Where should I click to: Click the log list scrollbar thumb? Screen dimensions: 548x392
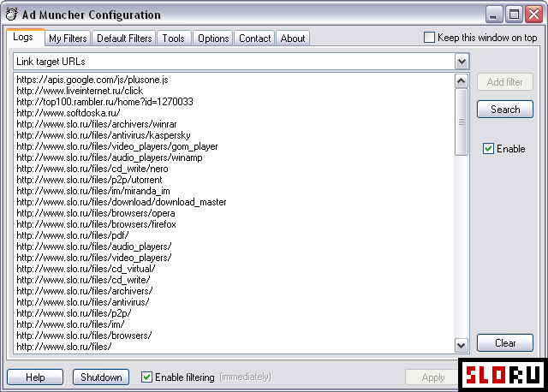[462, 122]
